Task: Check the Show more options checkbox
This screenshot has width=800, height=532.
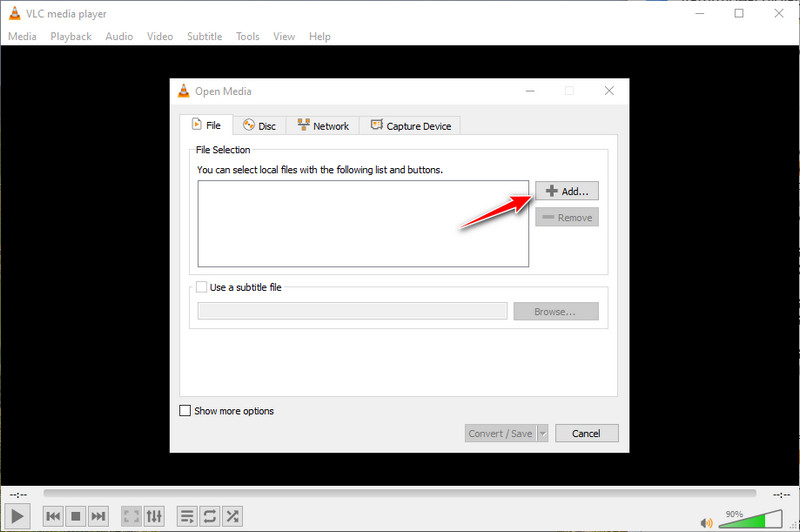Action: pyautogui.click(x=185, y=411)
